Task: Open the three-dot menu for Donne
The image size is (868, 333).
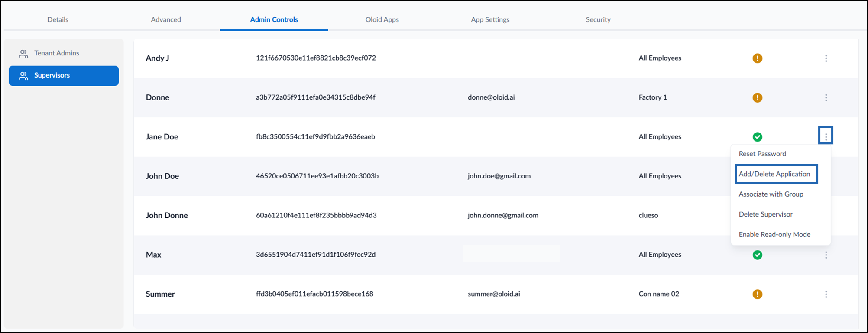Action: 826,97
